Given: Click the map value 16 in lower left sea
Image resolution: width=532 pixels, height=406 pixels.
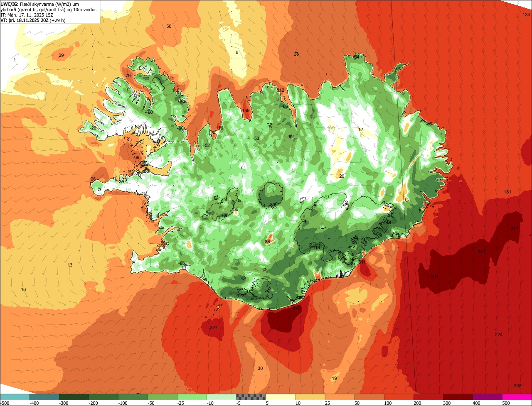Looking at the screenshot, I should (23, 289).
